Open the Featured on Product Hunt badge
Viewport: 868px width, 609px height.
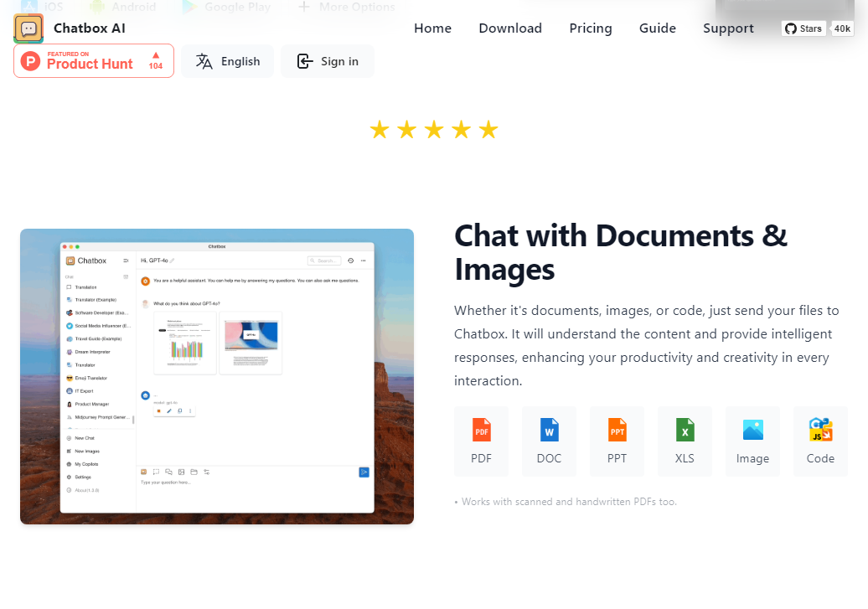click(94, 61)
